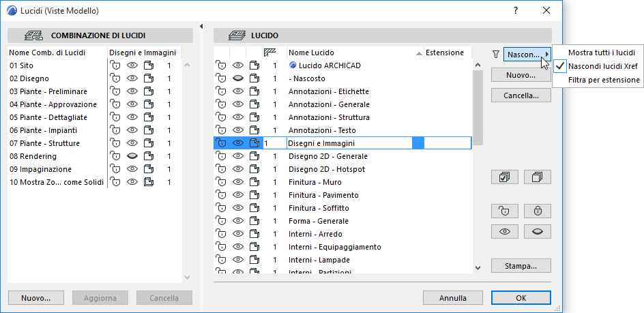Image resolution: width=644 pixels, height=313 pixels.
Task: Click lock icon of 08 Rendering combination
Action: click(x=115, y=156)
